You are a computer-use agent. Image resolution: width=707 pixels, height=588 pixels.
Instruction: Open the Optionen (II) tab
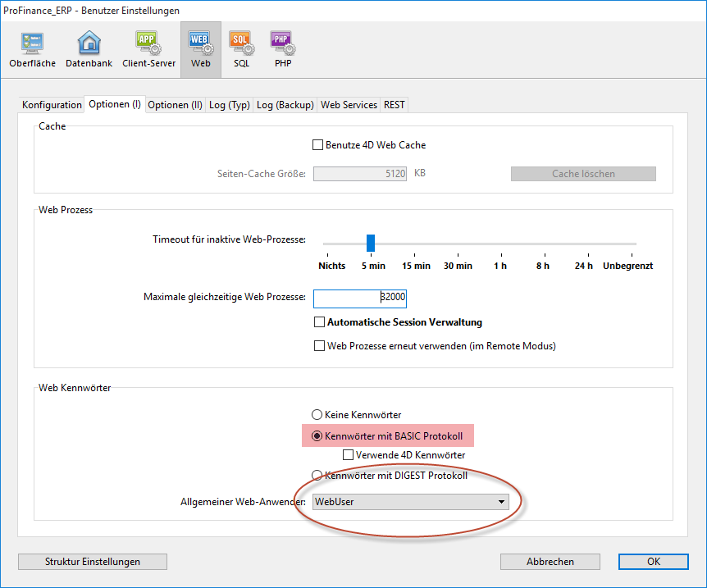(175, 105)
